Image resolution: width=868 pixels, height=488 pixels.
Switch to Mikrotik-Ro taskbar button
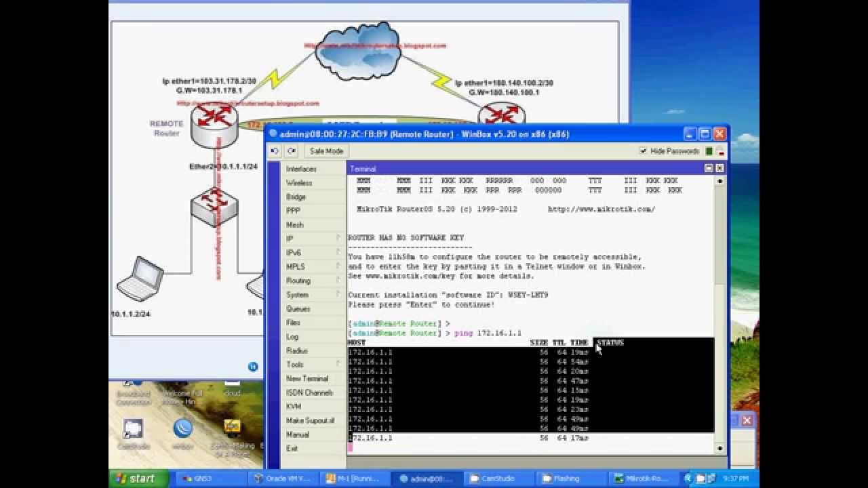point(644,479)
